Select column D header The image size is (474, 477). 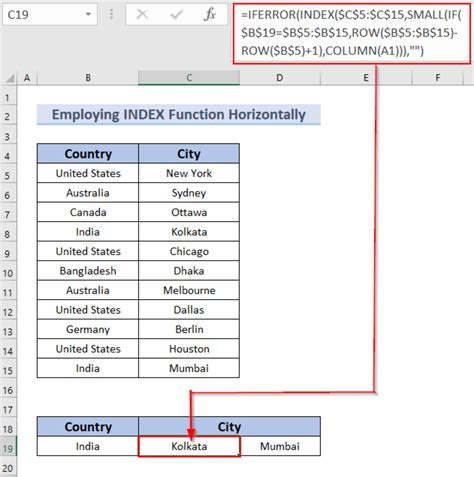point(280,78)
